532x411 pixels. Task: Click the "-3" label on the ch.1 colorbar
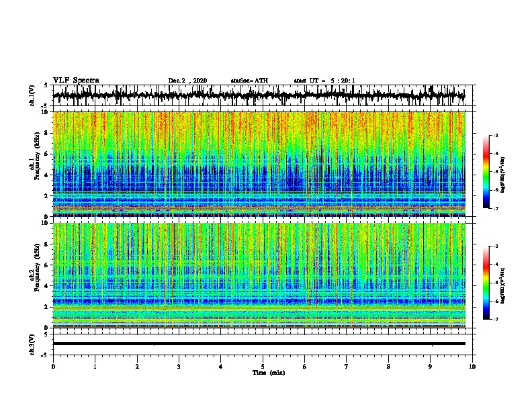[x=495, y=135]
